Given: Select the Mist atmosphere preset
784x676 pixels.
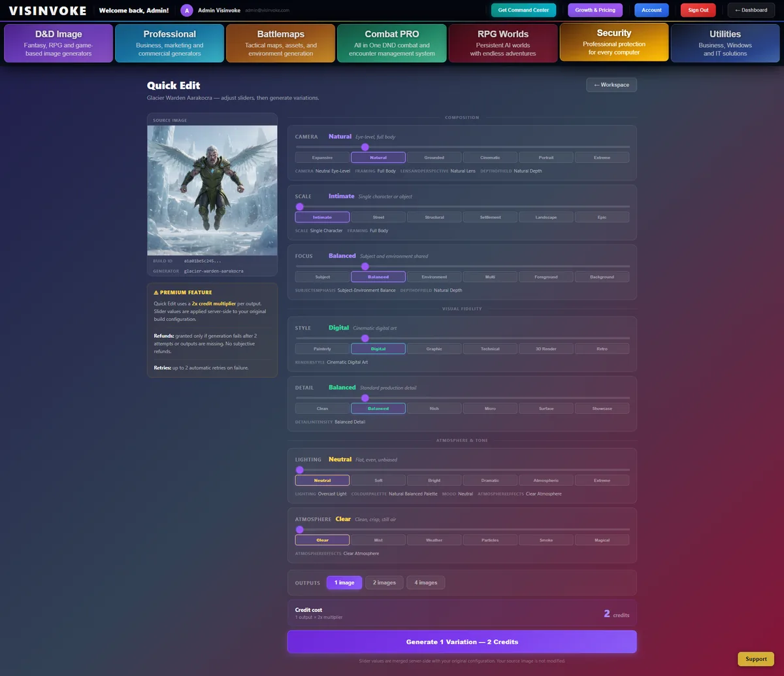Looking at the screenshot, I should [378, 540].
